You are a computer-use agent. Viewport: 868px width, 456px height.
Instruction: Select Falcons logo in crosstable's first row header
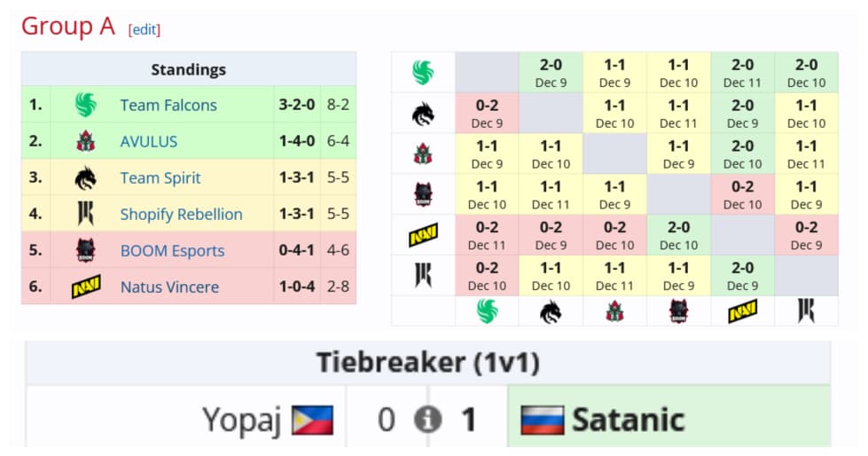click(x=423, y=73)
